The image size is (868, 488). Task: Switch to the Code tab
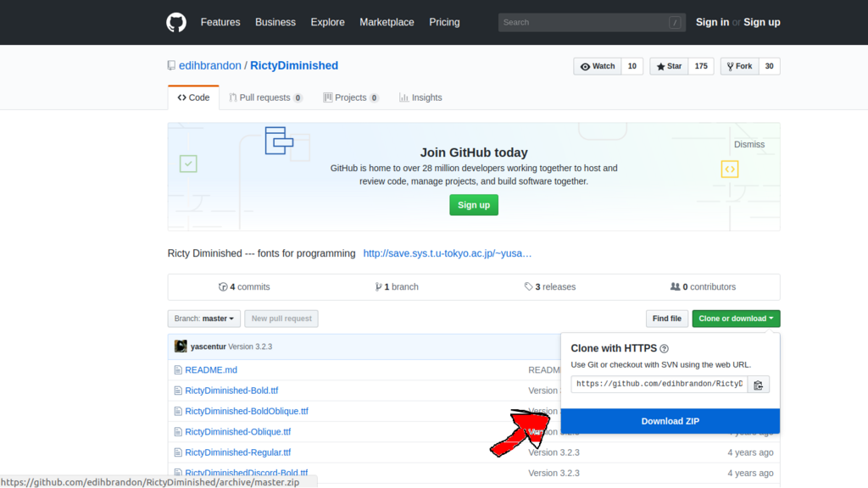point(193,97)
